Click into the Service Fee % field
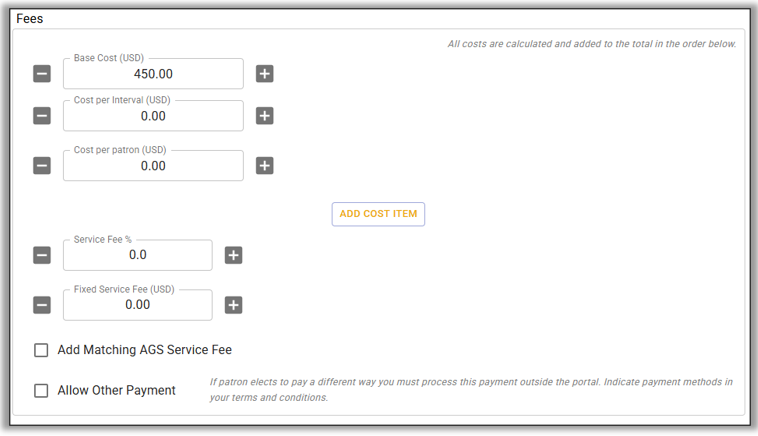This screenshot has width=758, height=436. point(138,255)
